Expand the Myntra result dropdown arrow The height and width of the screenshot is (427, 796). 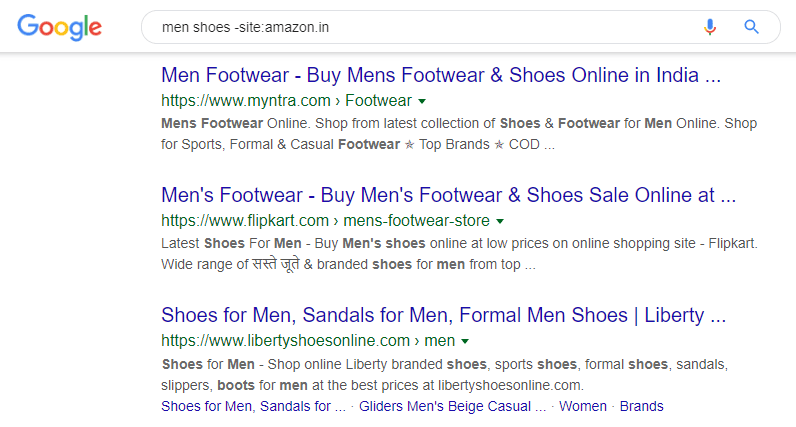422,101
